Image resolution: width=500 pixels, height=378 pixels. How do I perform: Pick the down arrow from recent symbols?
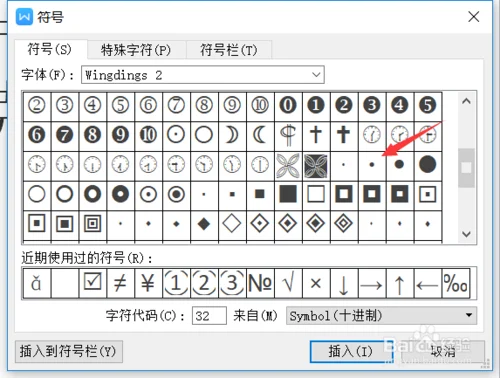[344, 283]
